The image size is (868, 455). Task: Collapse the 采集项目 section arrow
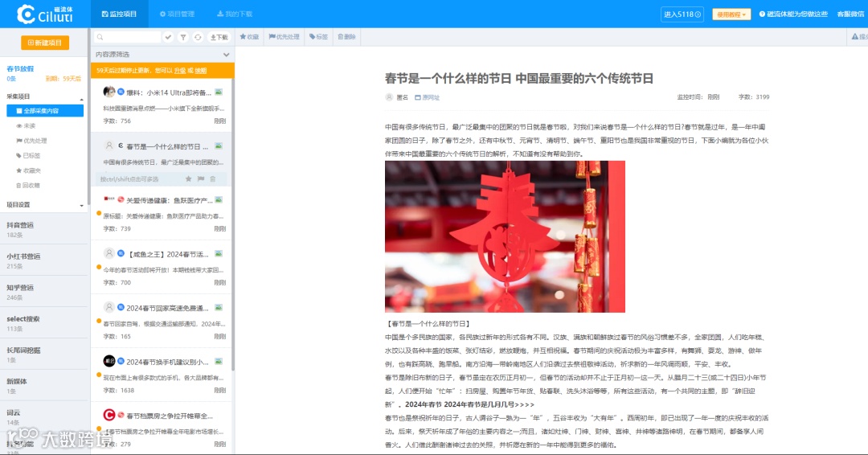82,99
